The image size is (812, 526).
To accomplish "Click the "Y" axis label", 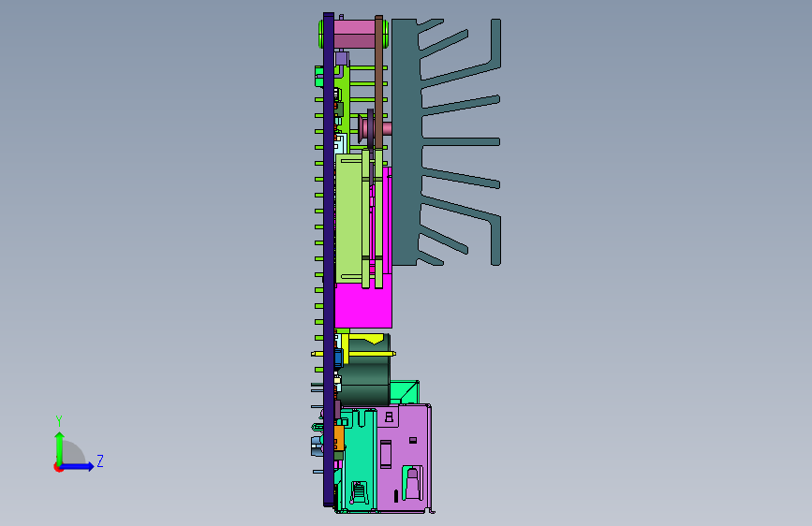I will tap(59, 421).
